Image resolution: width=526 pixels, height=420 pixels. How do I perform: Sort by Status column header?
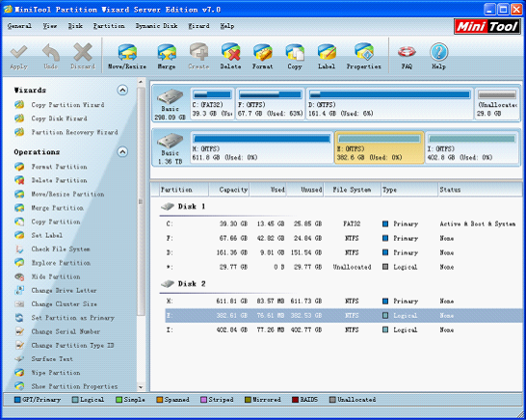pyautogui.click(x=480, y=190)
